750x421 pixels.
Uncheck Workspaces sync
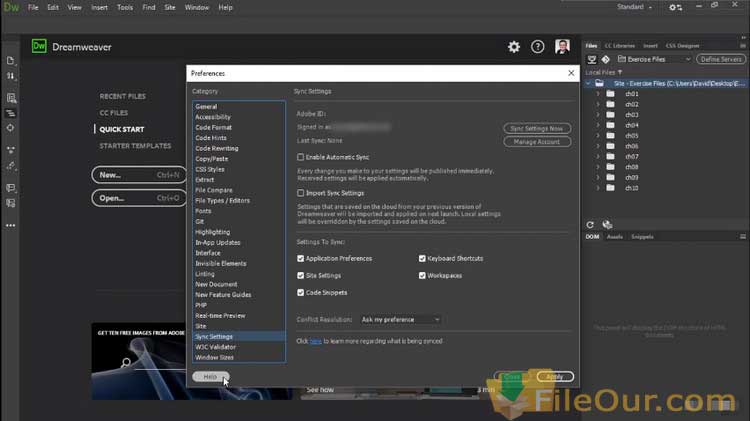(422, 276)
